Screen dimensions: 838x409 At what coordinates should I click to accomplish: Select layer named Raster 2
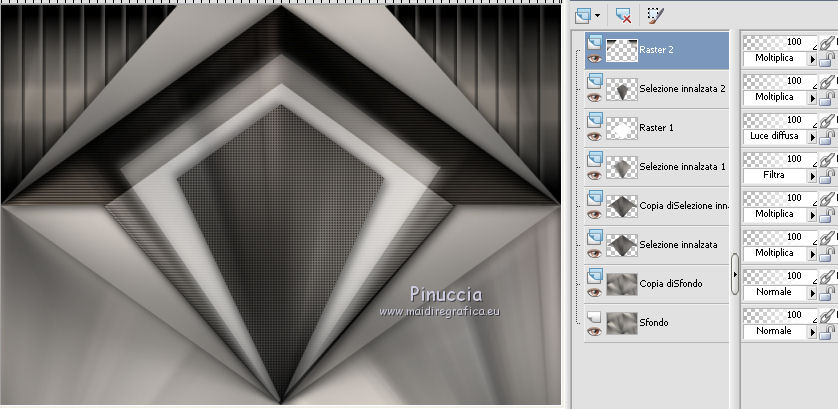tap(656, 50)
